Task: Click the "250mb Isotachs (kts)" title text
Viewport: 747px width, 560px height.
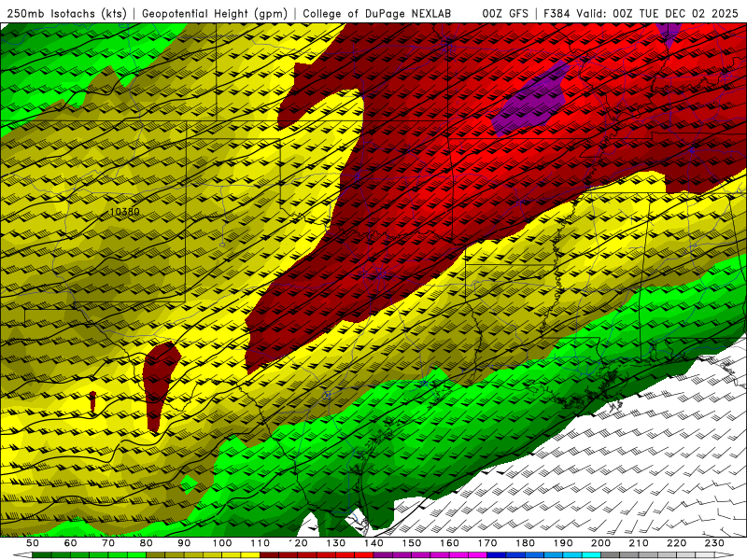Action: point(66,13)
